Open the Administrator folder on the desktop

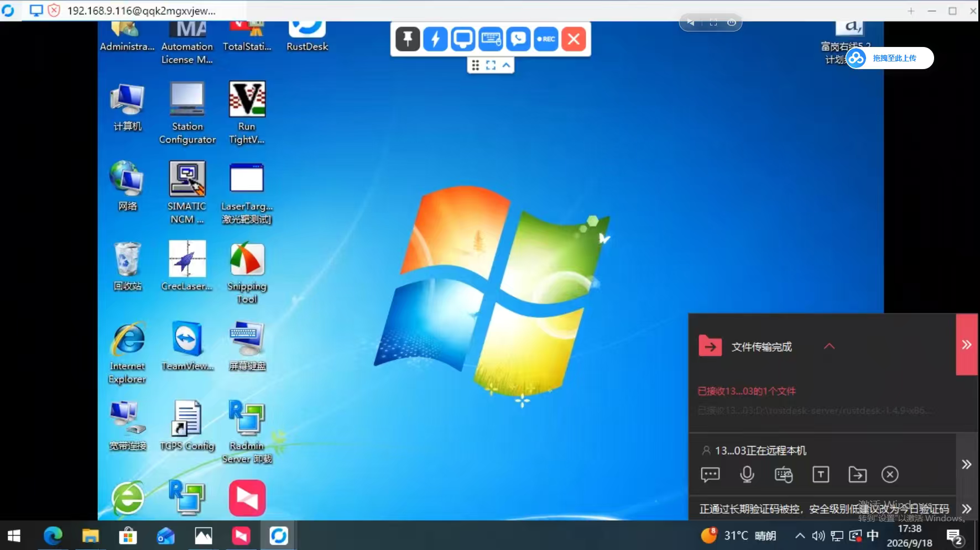point(127,36)
